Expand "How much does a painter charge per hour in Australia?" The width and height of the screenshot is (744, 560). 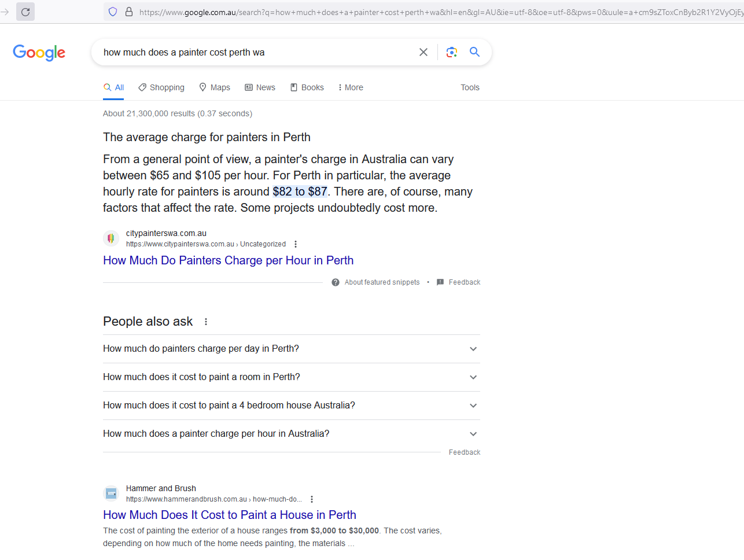click(x=292, y=434)
